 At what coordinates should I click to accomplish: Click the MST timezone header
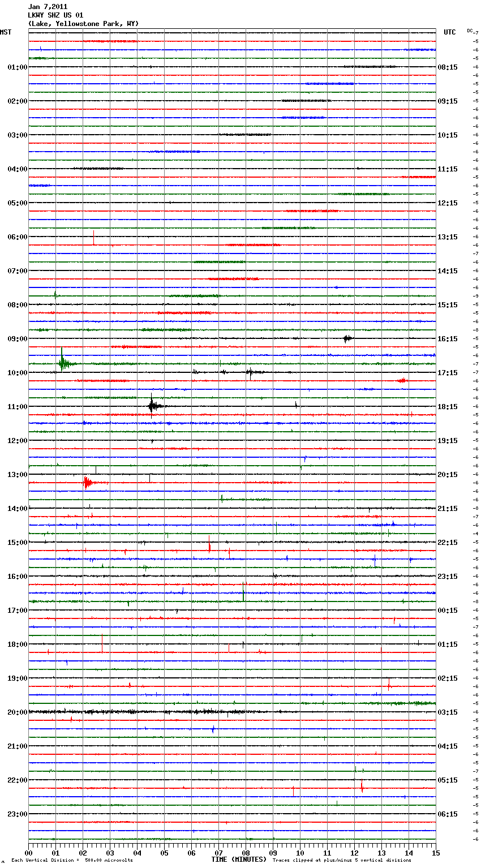6,32
